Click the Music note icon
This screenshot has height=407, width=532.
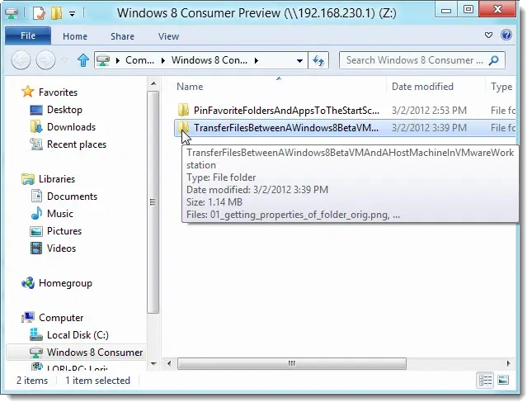click(36, 214)
